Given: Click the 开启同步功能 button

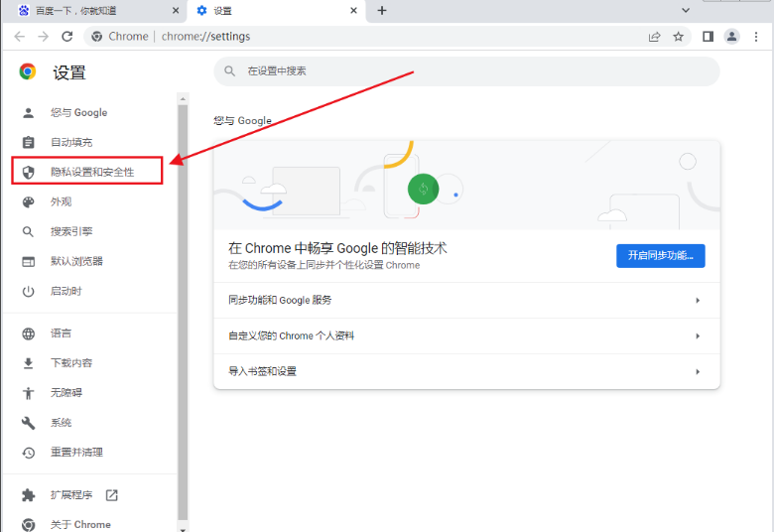Looking at the screenshot, I should 661,256.
